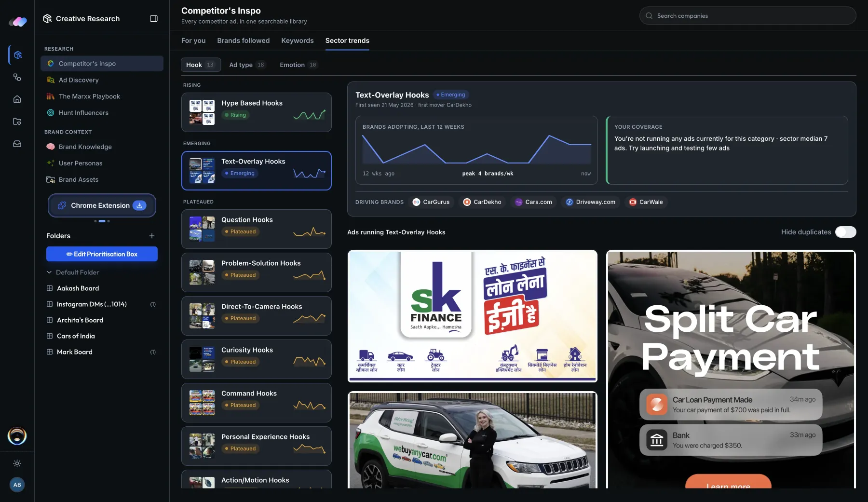
Task: Add a new folder with plus icon
Action: [152, 236]
